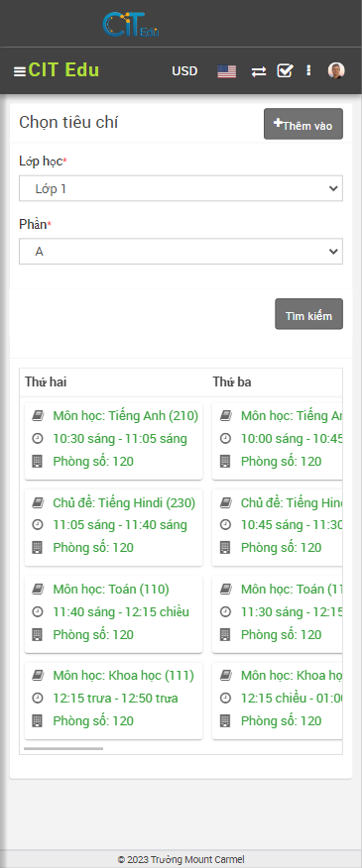Expand the Phần dropdown showing A
This screenshot has width=362, height=868.
[x=181, y=252]
